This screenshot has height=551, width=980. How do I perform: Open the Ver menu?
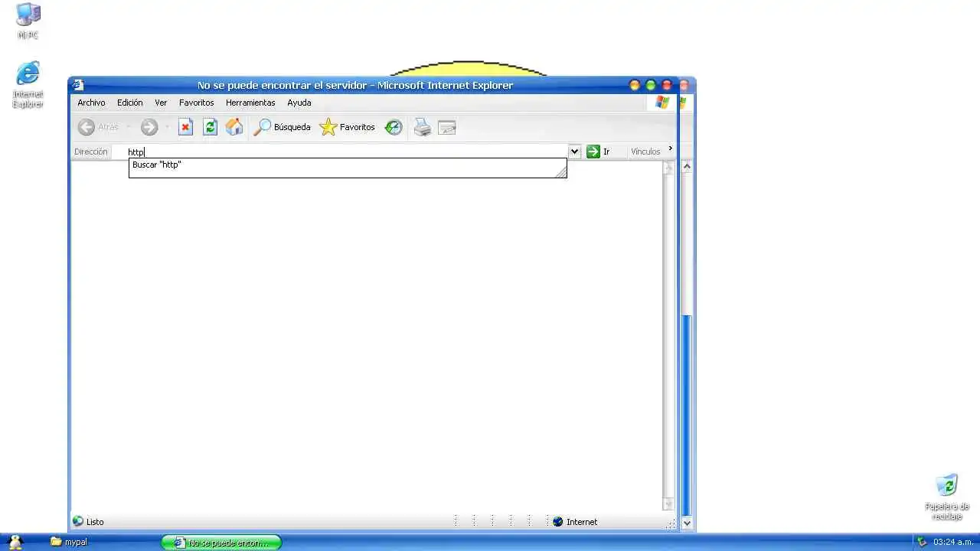[161, 103]
